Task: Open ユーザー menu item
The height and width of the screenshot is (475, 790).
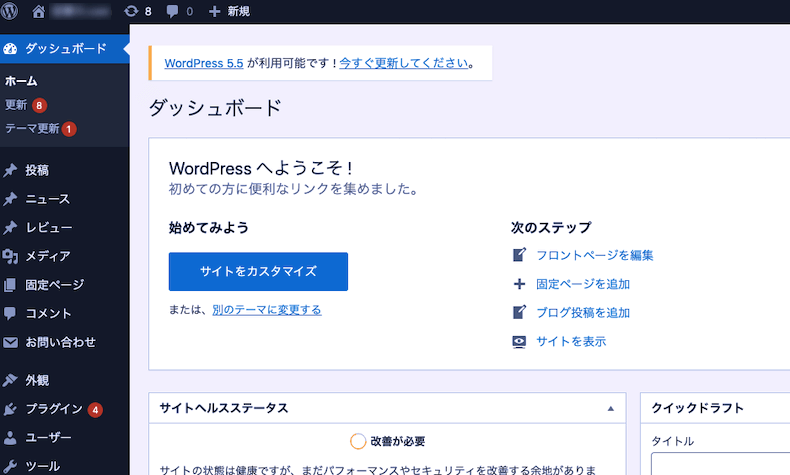Action: (48, 437)
